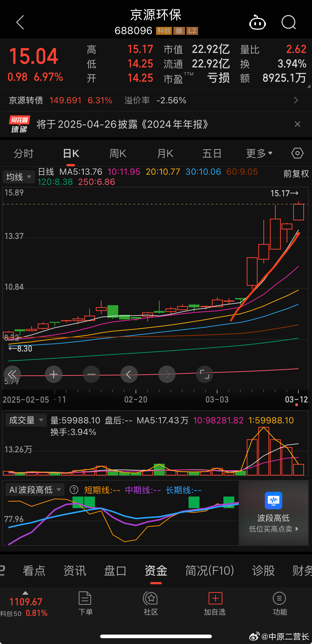This screenshot has height=644, width=312.
Task: Tap 低位买高点卖 link
Action: (273, 529)
